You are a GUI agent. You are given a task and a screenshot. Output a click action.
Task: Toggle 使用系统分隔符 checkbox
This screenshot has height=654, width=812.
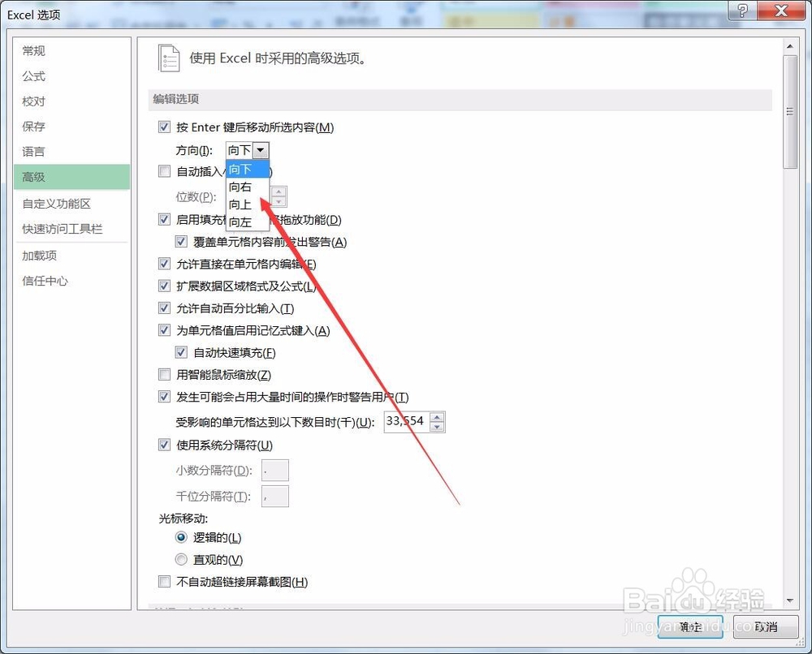(x=164, y=445)
